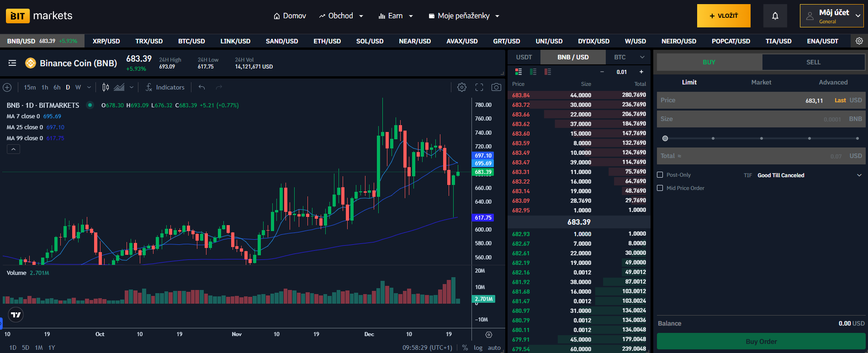The width and height of the screenshot is (868, 353).
Task: Click the undo arrow in chart toolbar
Action: (x=201, y=87)
